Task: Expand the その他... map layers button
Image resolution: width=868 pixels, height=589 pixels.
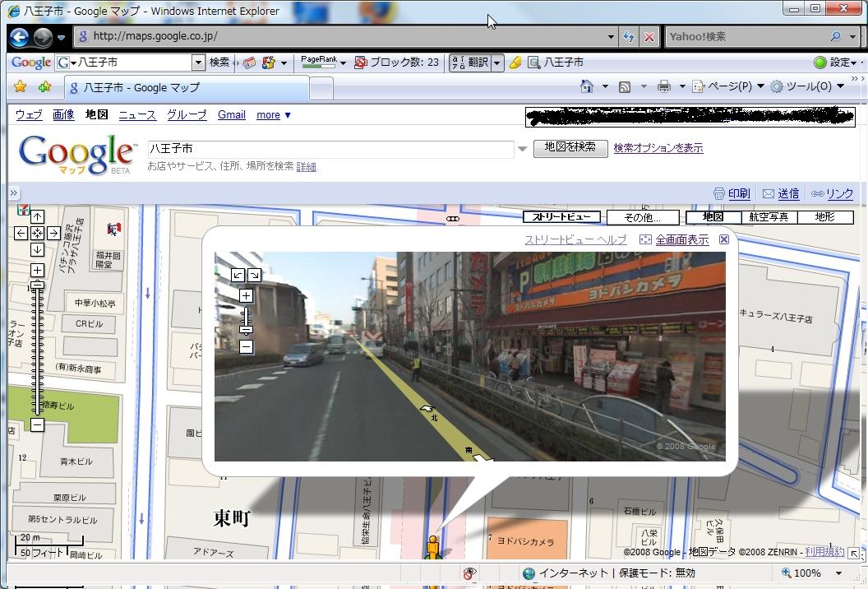Action: tap(643, 217)
